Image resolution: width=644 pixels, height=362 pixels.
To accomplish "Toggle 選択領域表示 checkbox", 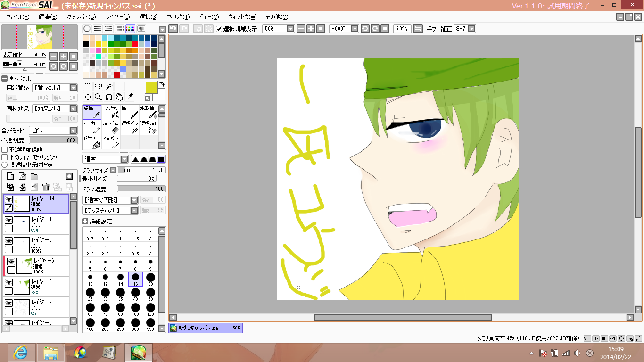I will pos(219,29).
